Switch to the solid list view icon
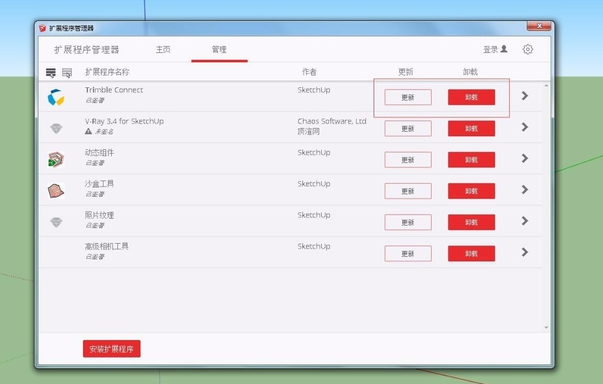The height and width of the screenshot is (384, 603). [x=51, y=73]
